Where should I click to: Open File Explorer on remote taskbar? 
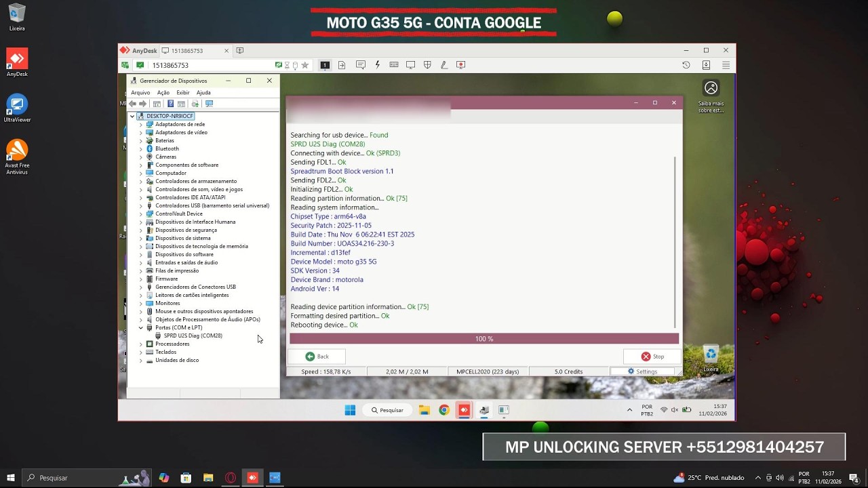click(x=425, y=410)
